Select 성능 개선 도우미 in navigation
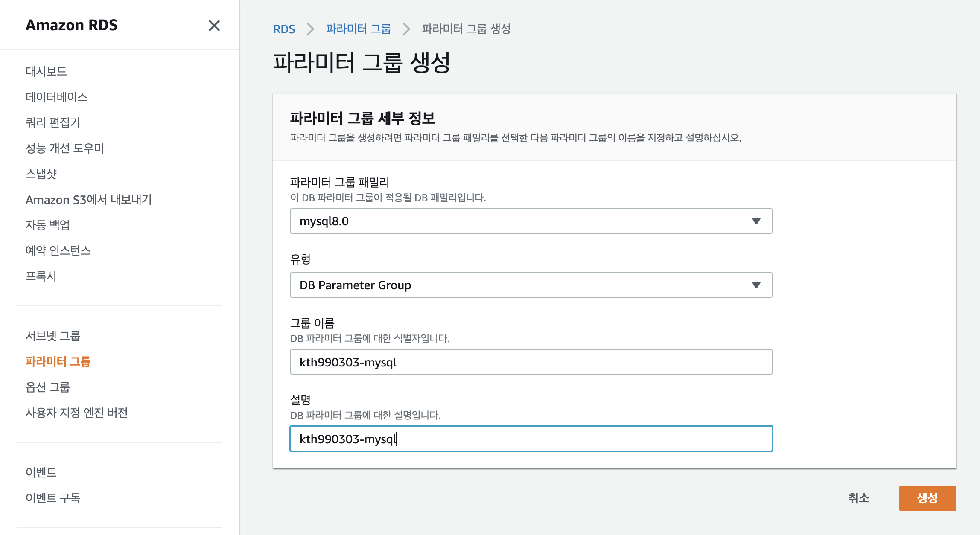This screenshot has width=980, height=535. (x=65, y=148)
